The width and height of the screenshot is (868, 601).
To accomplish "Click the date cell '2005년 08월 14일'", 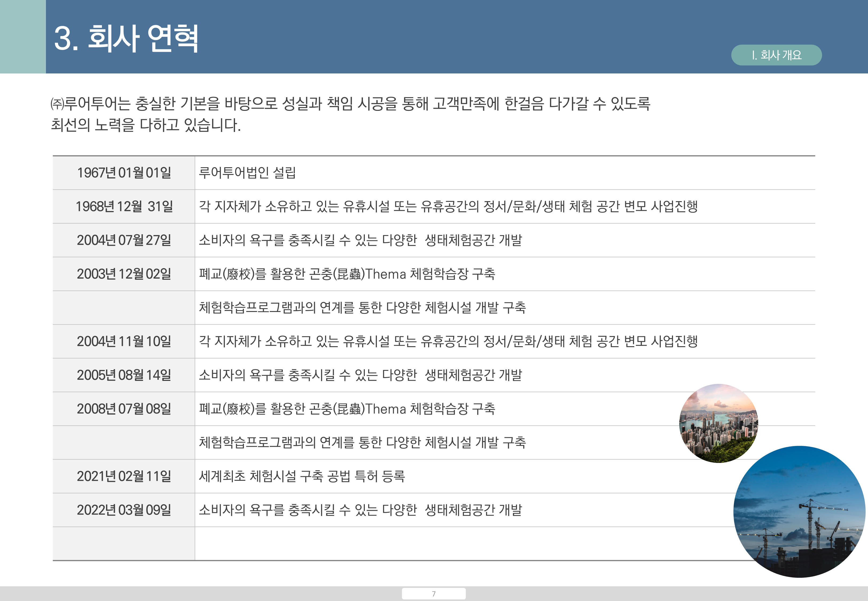I will pos(124,375).
